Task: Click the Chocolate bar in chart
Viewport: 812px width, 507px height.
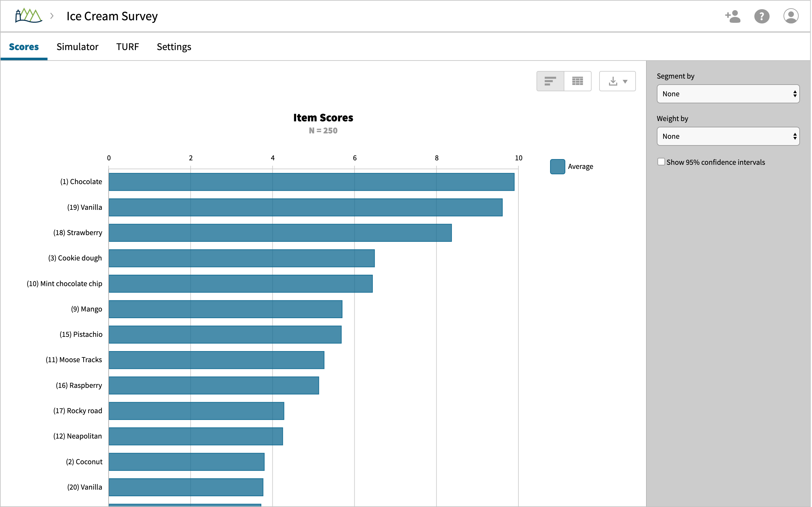Action: [x=311, y=182]
